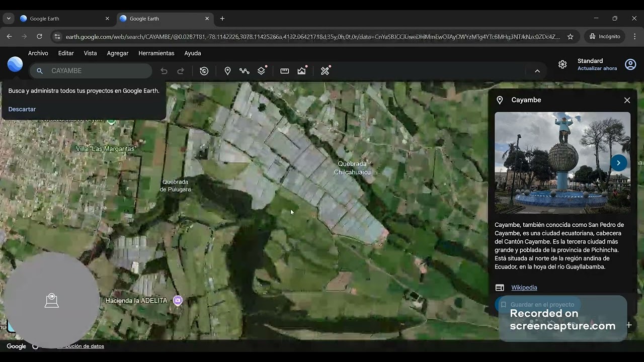Open the Wikipedia link for Cayambe
Image resolution: width=644 pixels, height=362 pixels.
coord(524,288)
